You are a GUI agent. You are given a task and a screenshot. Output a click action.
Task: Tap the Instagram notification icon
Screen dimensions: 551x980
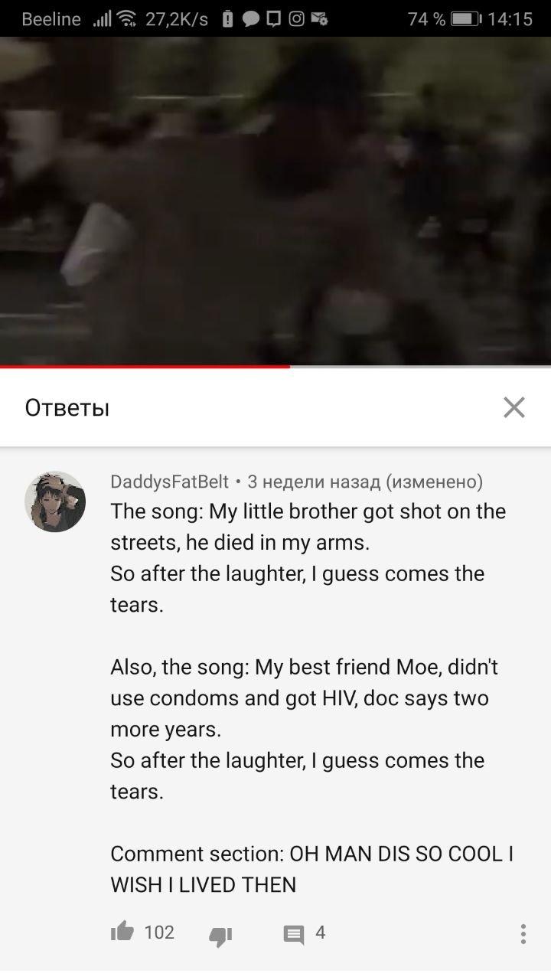point(296,19)
